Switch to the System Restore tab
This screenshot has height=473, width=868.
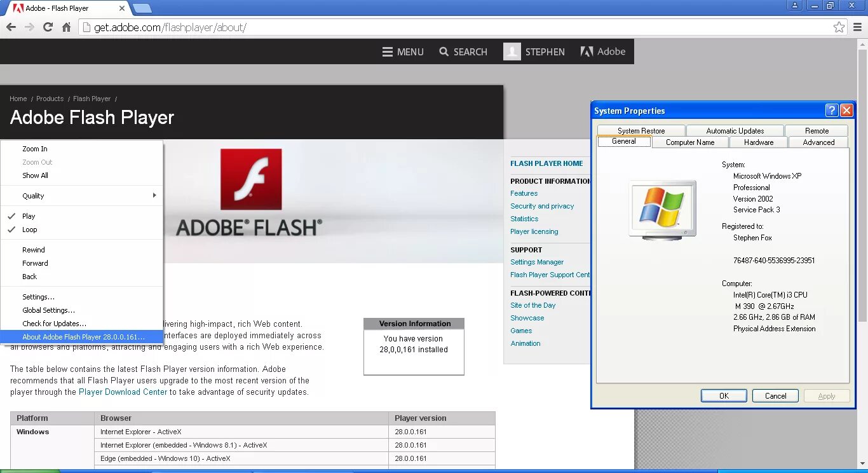click(641, 130)
